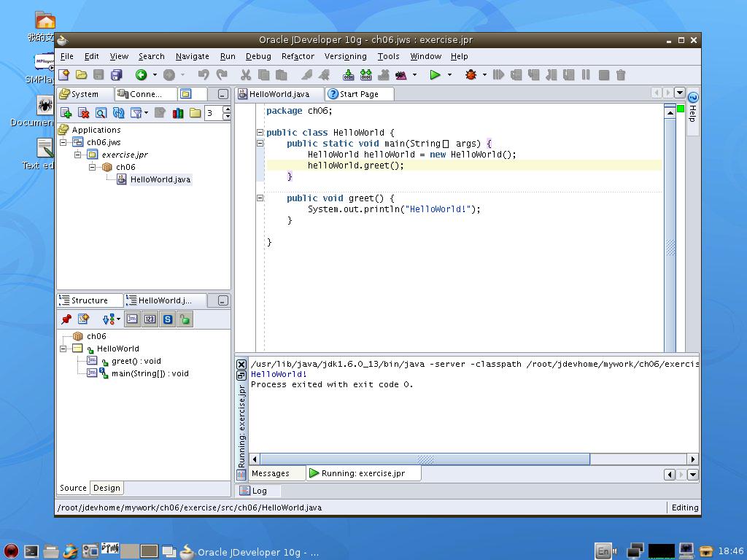Open the Refactor menu
The width and height of the screenshot is (747, 560).
[x=297, y=56]
